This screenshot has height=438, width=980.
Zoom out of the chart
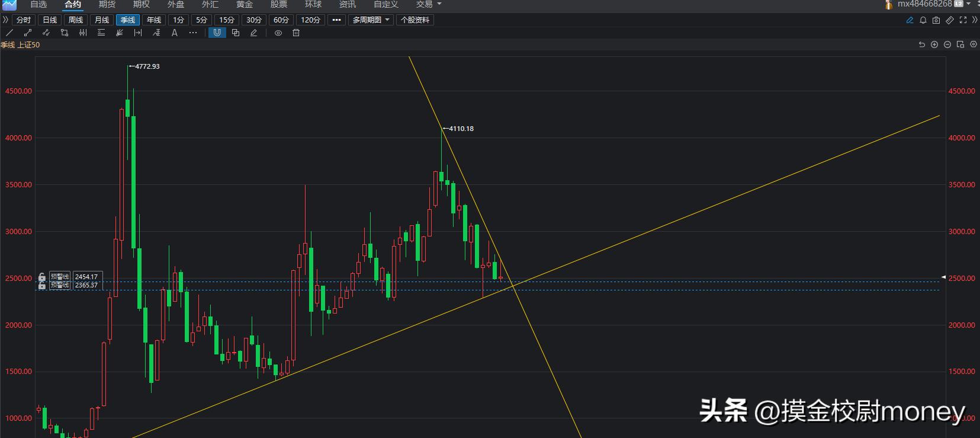coord(947,44)
